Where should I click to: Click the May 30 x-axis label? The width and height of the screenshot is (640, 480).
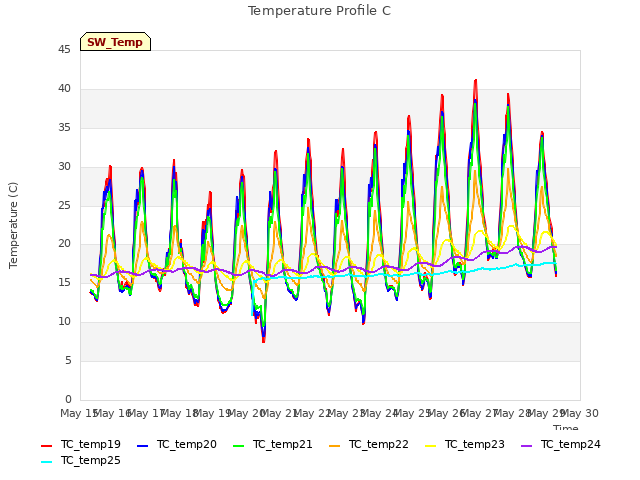pos(580,413)
